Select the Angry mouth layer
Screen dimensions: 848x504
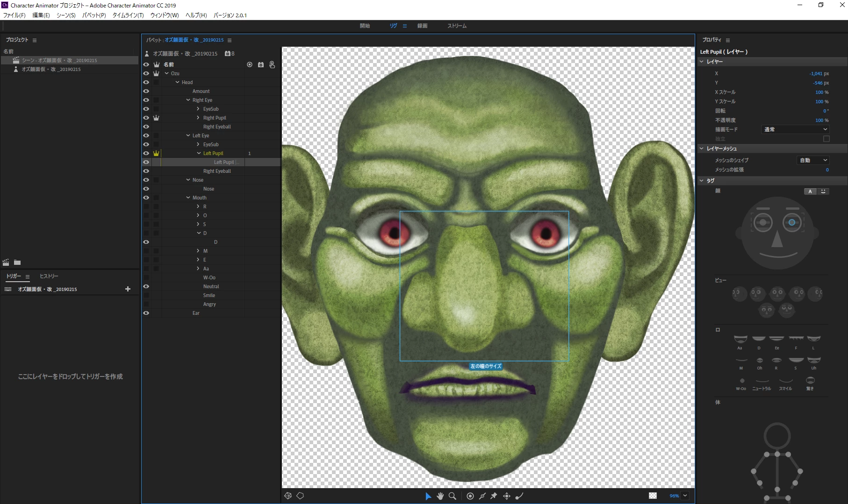pyautogui.click(x=209, y=304)
